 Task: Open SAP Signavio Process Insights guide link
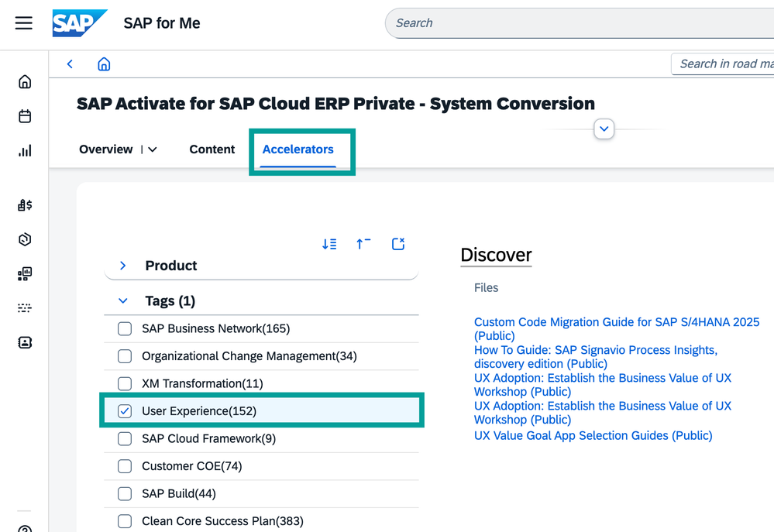pos(596,357)
